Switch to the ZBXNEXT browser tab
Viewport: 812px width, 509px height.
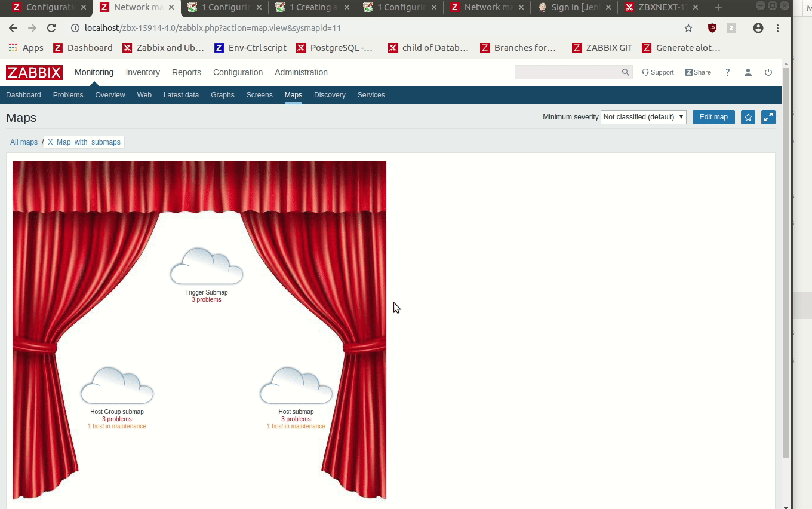click(x=660, y=7)
